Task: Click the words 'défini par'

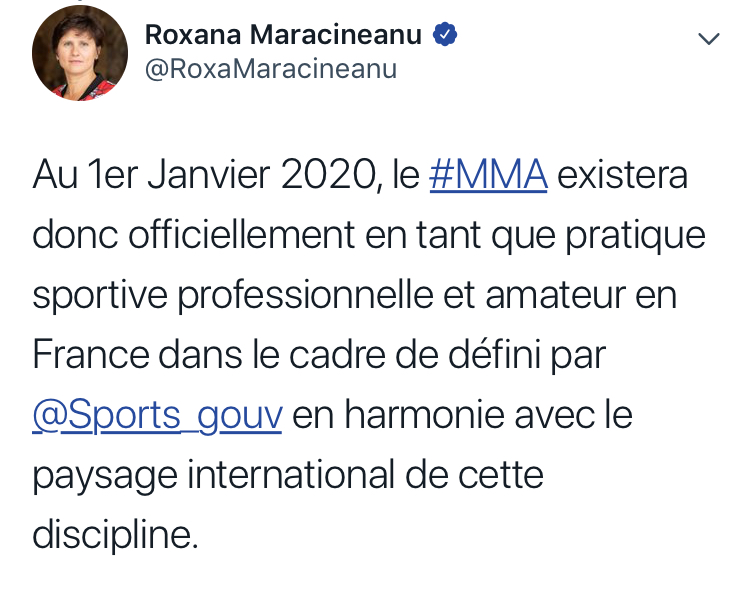Action: (527, 356)
